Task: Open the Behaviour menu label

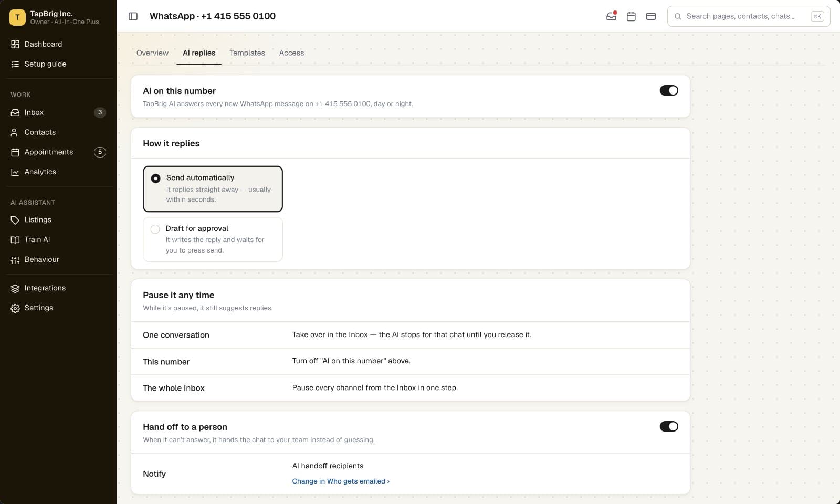Action: [41, 259]
